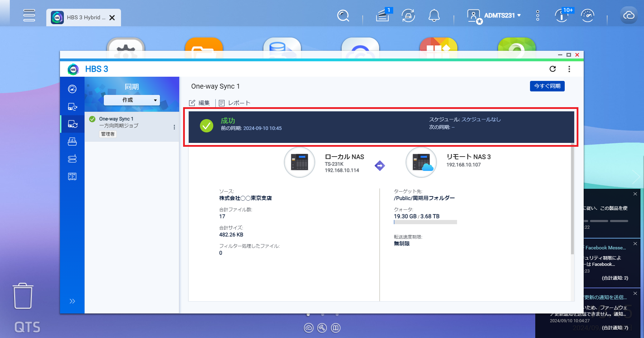Click the 編集 edit button
644x338 pixels.
200,103
